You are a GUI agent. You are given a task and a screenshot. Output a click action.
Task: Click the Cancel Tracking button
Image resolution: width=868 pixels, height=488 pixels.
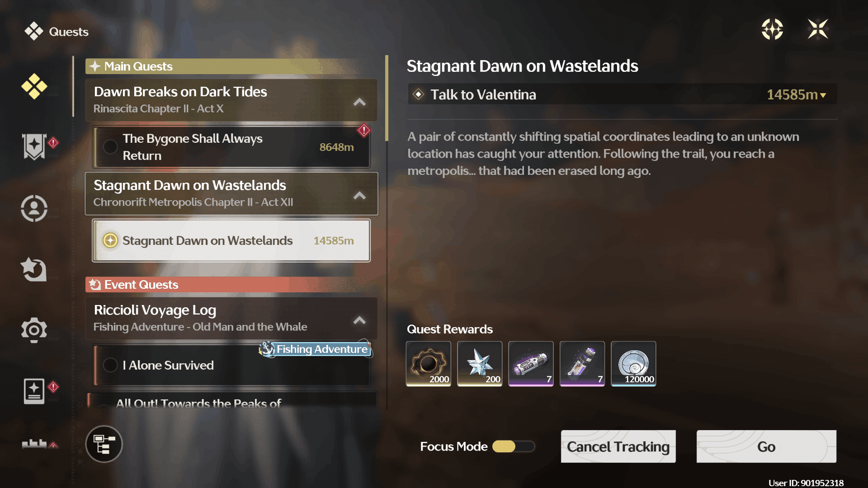(x=618, y=446)
